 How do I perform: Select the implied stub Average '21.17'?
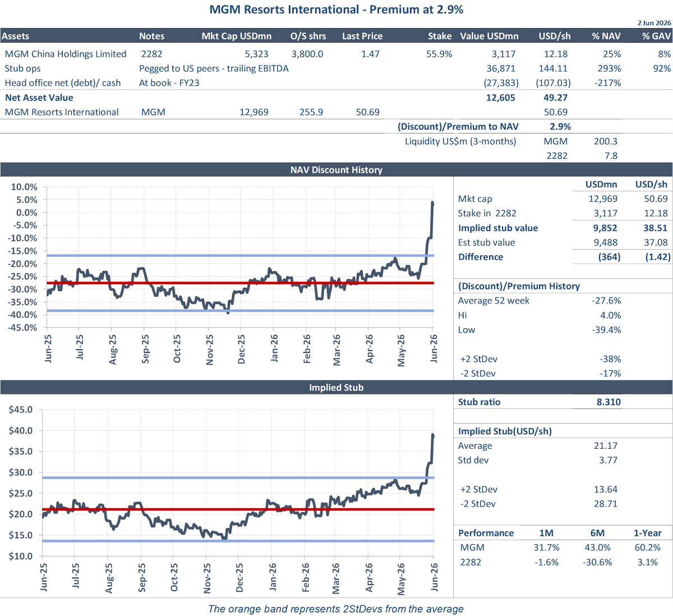point(606,445)
